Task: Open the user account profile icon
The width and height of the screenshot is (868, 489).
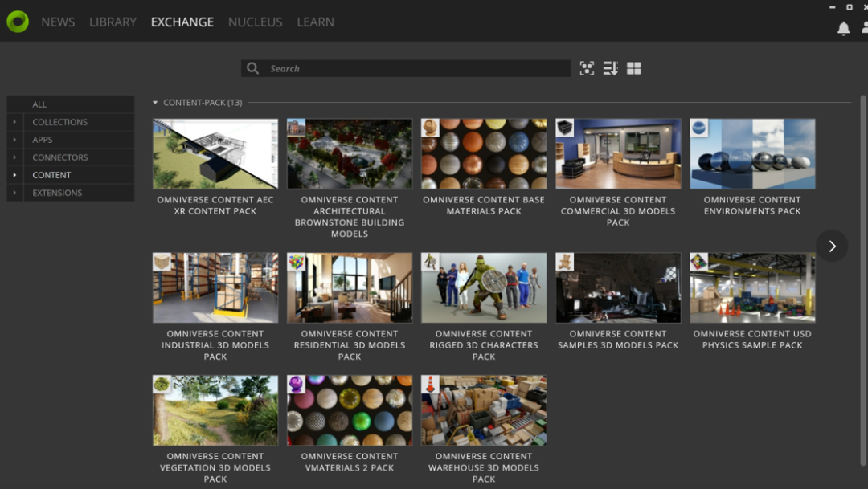Action: point(864,29)
